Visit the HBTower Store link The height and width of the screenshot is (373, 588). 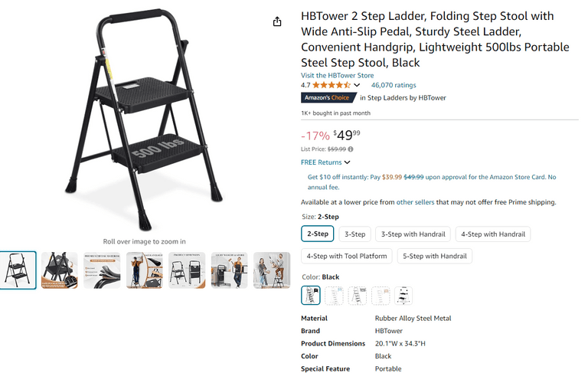coord(338,75)
